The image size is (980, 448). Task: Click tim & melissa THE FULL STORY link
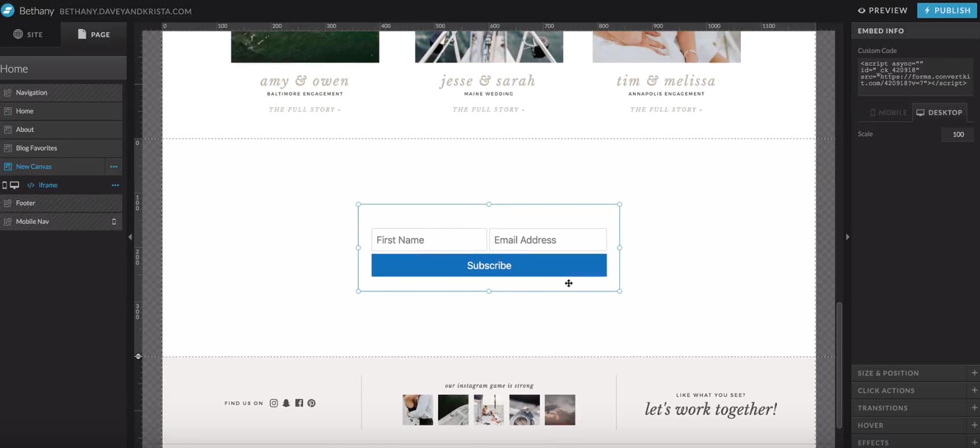pyautogui.click(x=666, y=110)
